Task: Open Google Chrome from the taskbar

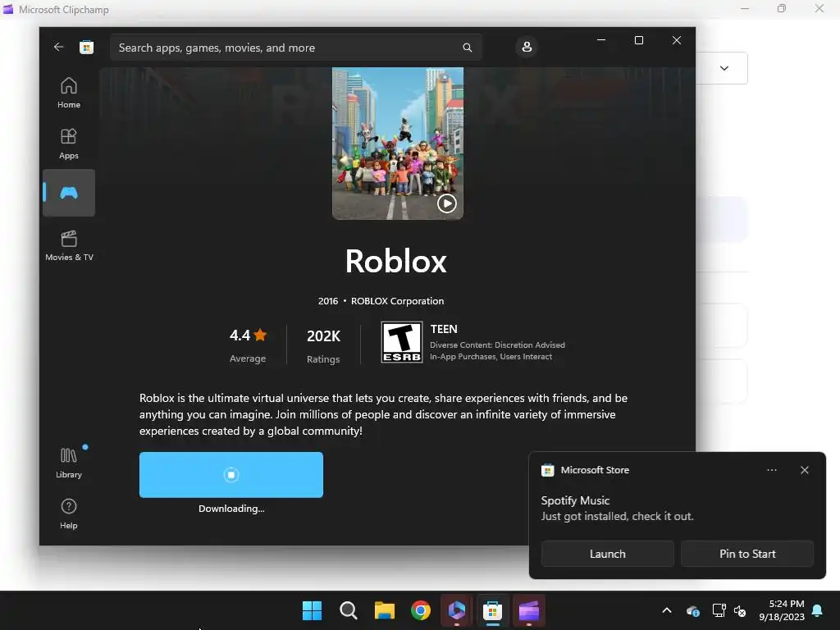Action: coord(421,610)
